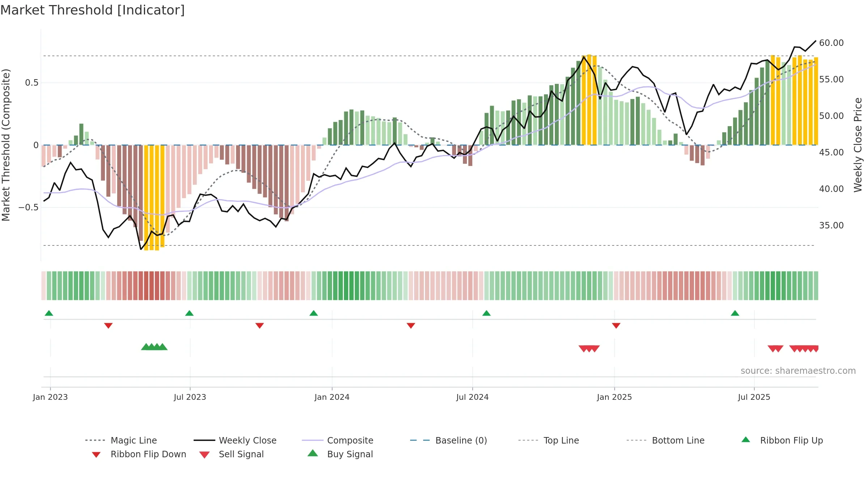This screenshot has height=488, width=868.
Task: Click the 55.00 price axis label
Action: (x=831, y=80)
